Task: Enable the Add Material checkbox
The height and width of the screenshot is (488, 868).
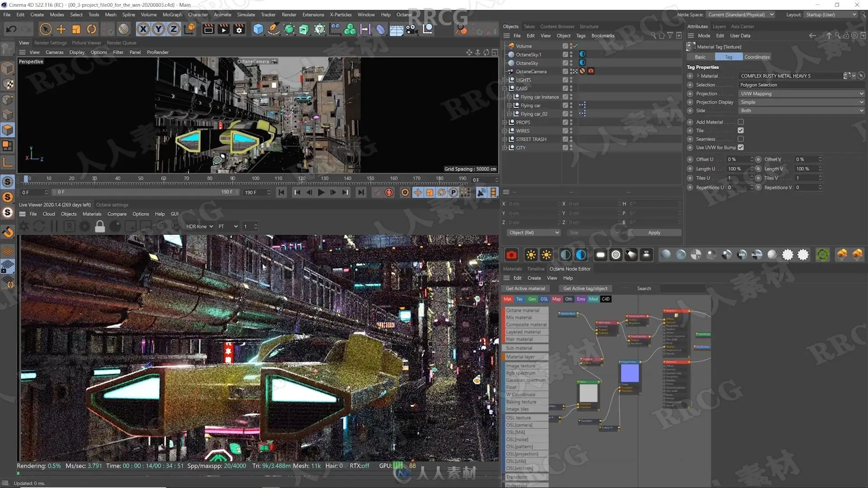Action: (x=741, y=122)
